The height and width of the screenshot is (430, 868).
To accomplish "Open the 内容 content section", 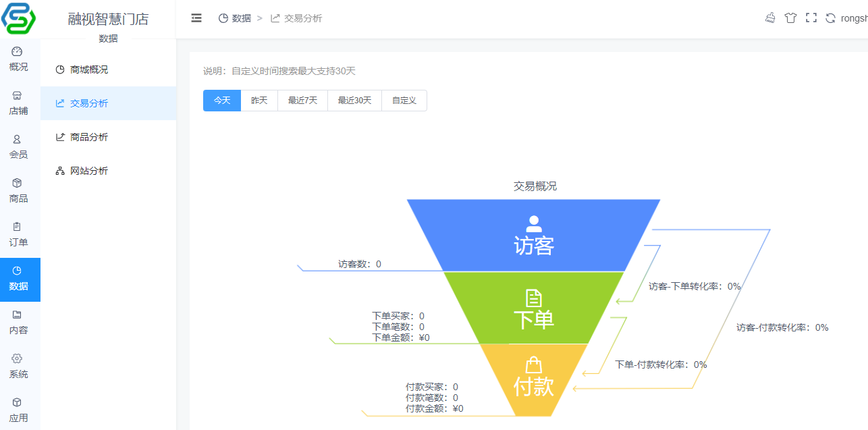I will pos(19,323).
